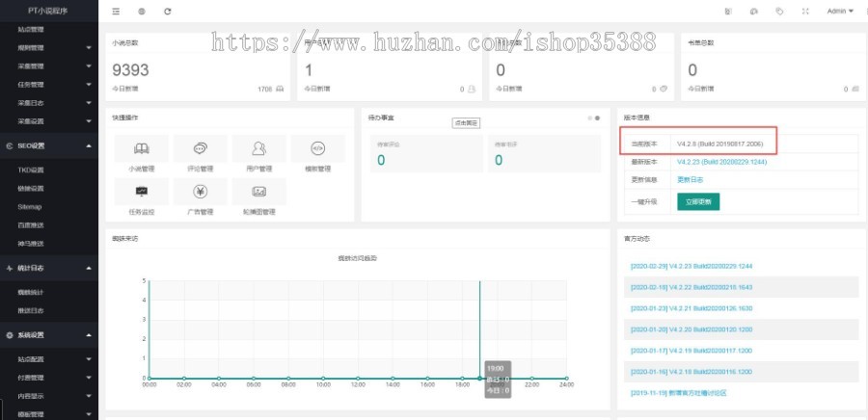Click the 系统设置 gear icon in sidebar
Screen dimensions: 868x420
click(x=10, y=335)
